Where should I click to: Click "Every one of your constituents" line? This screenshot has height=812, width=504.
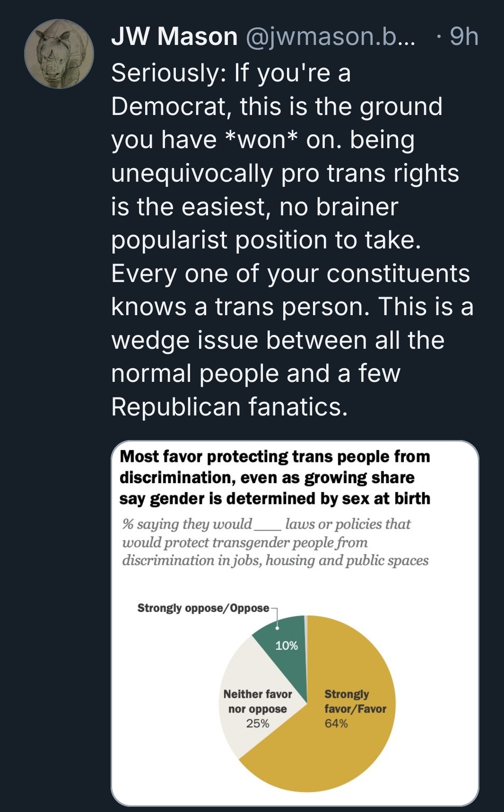pyautogui.click(x=290, y=274)
